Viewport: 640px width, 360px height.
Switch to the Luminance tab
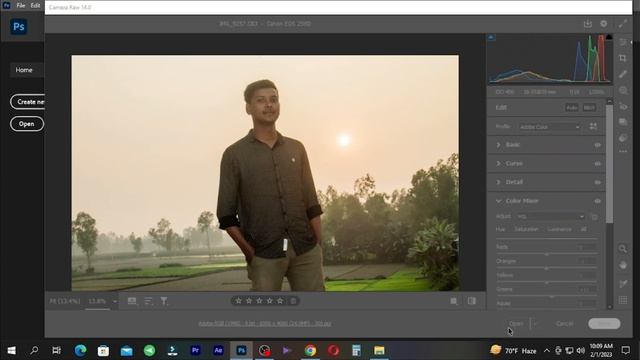point(560,229)
